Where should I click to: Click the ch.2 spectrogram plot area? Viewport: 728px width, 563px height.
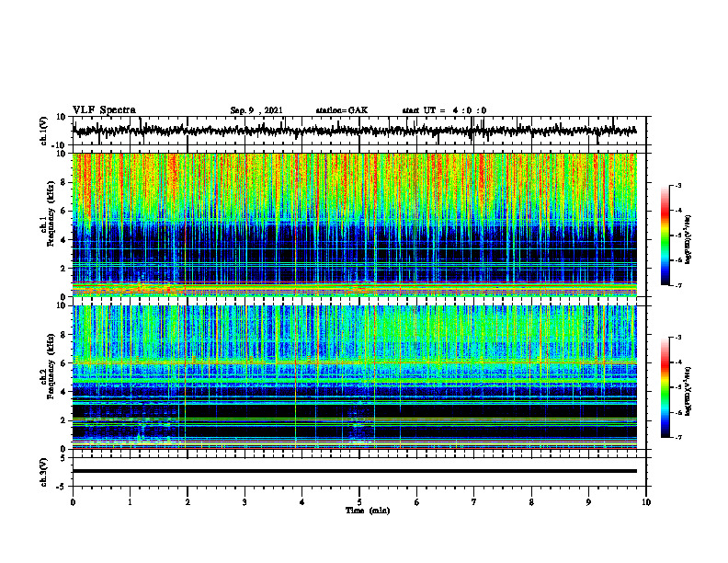[355, 377]
